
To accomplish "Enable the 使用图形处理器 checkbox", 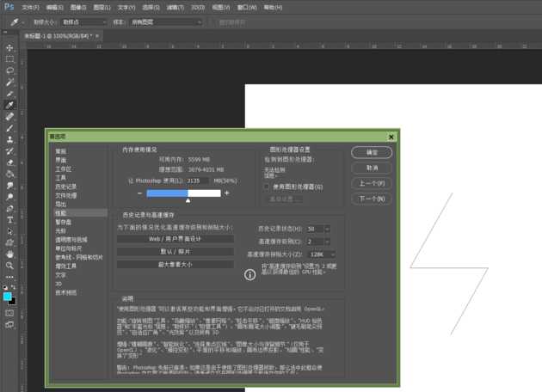I will (x=267, y=186).
